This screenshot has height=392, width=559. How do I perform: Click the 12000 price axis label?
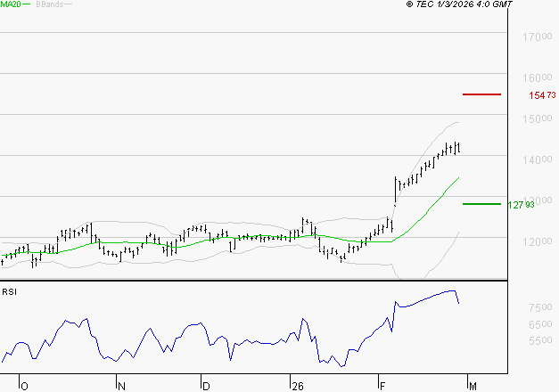coord(538,241)
